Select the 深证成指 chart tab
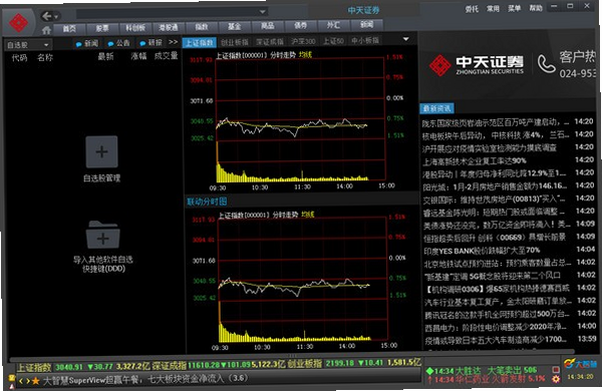This screenshot has width=602, height=391. pos(270,41)
